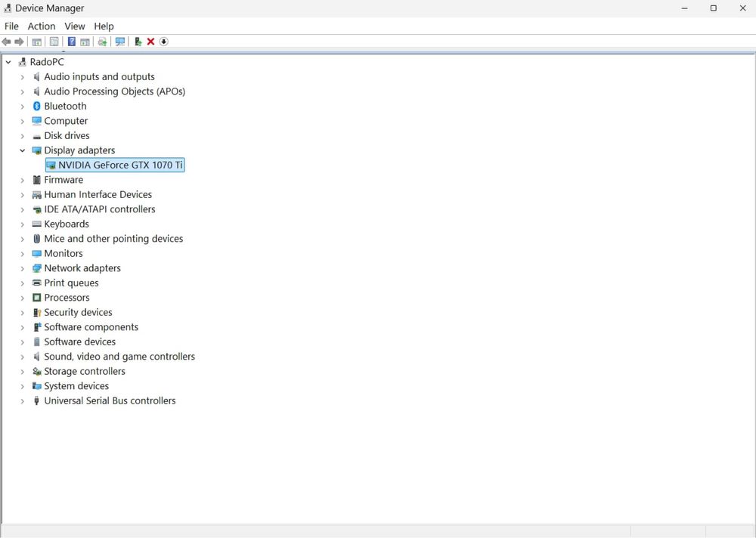Click the NVIDIA GeForce GTX 1070 Ti icon

click(x=51, y=165)
